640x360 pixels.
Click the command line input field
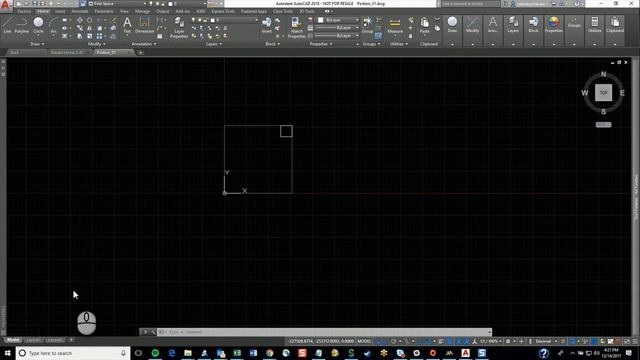[324, 332]
